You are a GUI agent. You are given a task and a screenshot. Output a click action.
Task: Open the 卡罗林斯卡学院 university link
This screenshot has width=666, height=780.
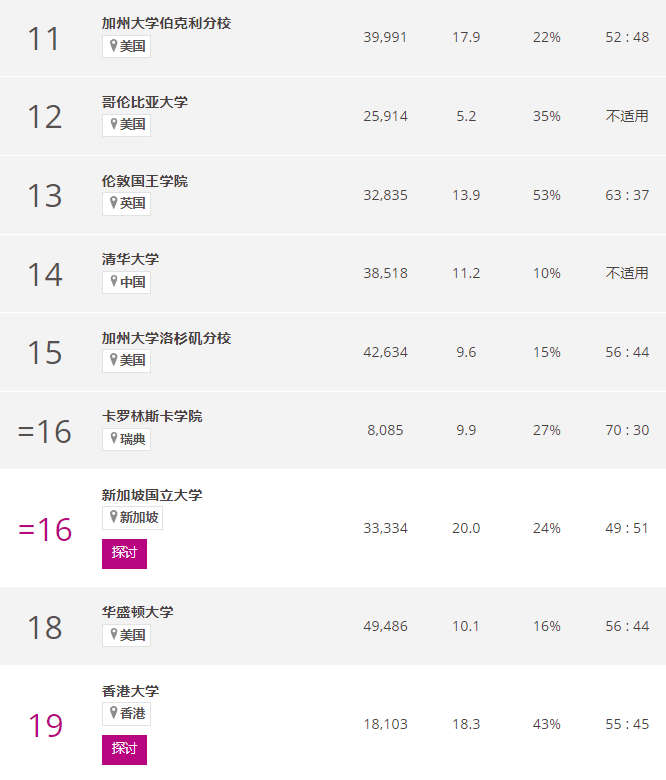click(152, 416)
